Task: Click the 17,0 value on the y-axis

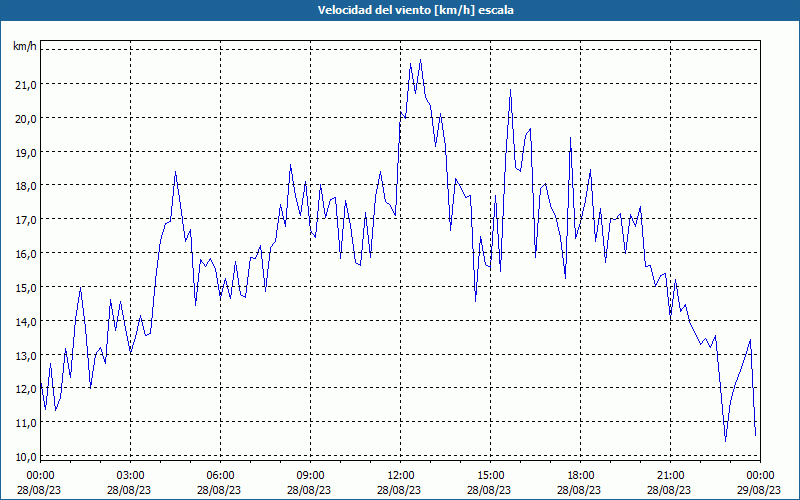Action: click(x=26, y=220)
